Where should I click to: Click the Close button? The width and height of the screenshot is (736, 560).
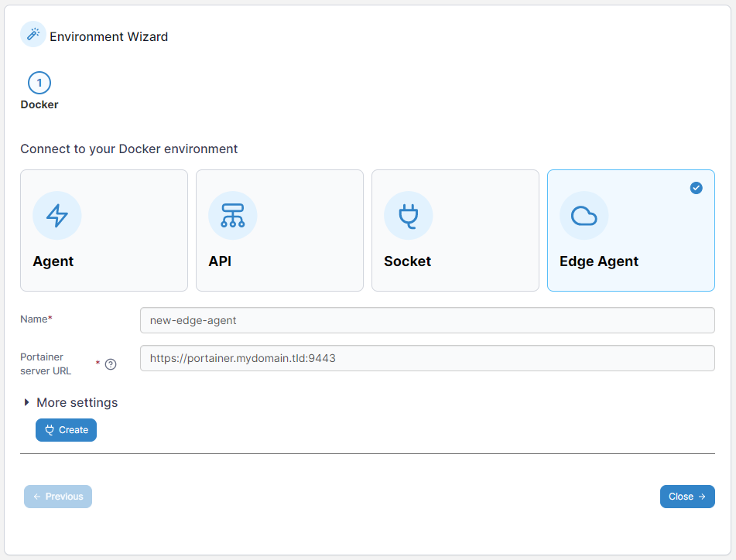click(x=687, y=497)
